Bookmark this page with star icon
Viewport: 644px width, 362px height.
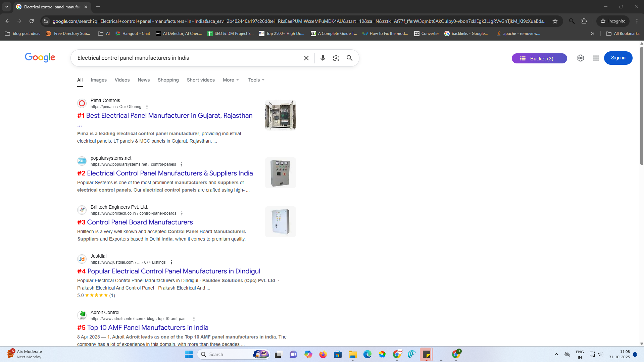[x=555, y=21]
